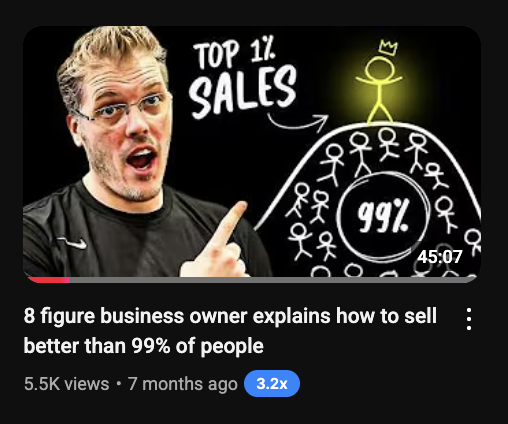Click the red watched portion of progress bar
508x424 pixels.
coord(48,280)
